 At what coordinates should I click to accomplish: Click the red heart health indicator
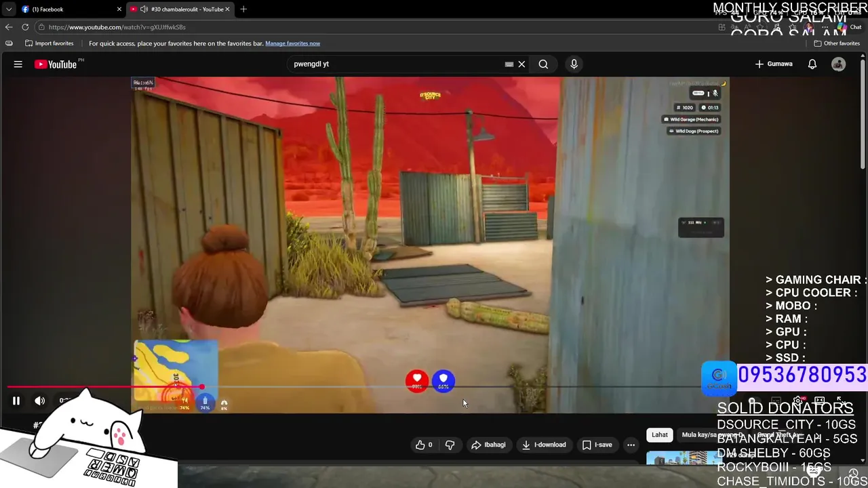(x=417, y=381)
